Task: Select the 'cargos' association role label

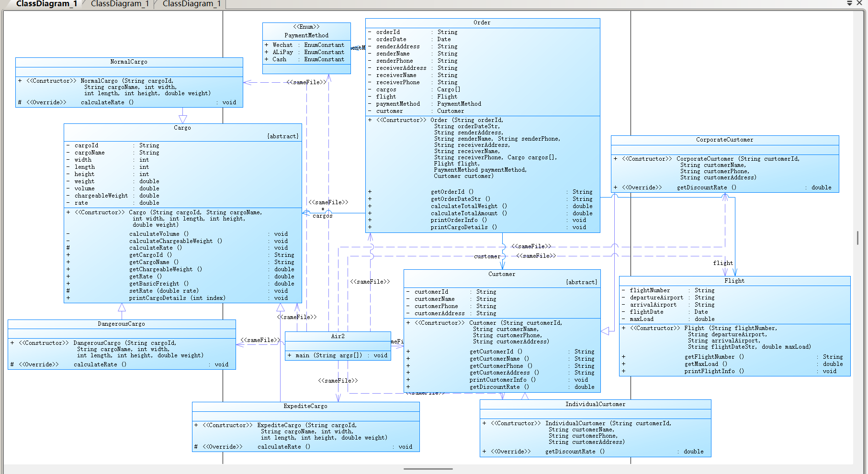Action: 322,216
